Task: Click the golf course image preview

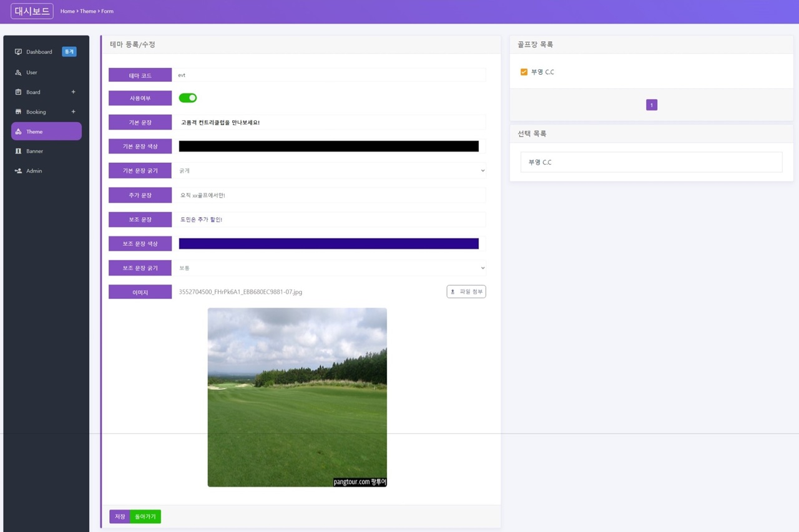Action: pyautogui.click(x=297, y=397)
